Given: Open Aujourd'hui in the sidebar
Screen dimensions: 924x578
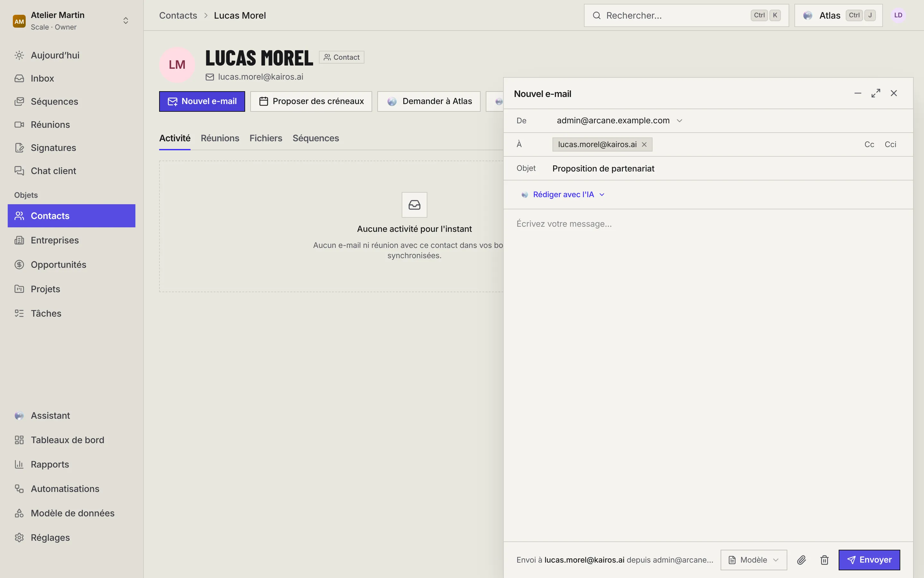Looking at the screenshot, I should click(72, 55).
